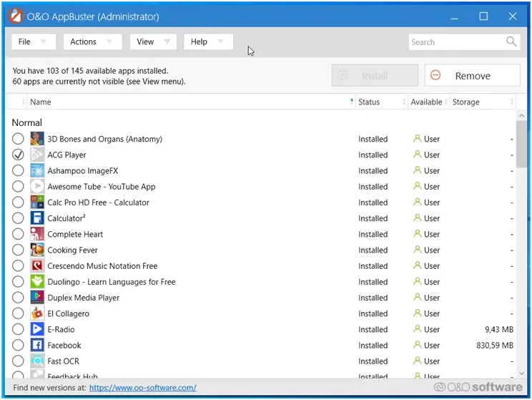Open the oo-software.com link
The width and height of the screenshot is (532, 400).
tap(143, 387)
